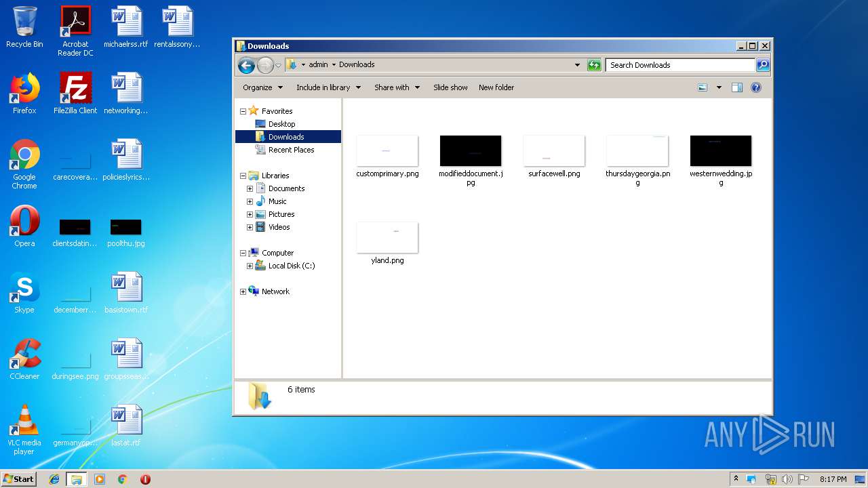This screenshot has height=488, width=868.
Task: Open the volume speaker tray icon
Action: (787, 479)
